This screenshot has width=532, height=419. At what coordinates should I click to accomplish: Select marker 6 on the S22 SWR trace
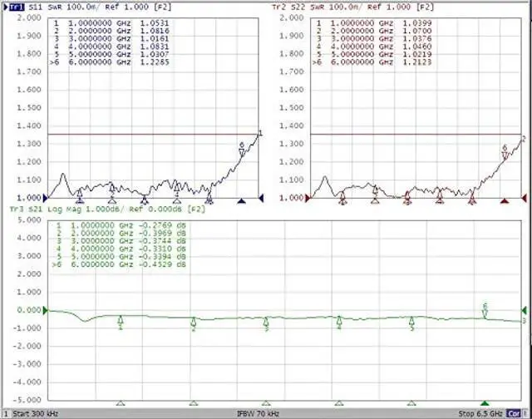(504, 151)
